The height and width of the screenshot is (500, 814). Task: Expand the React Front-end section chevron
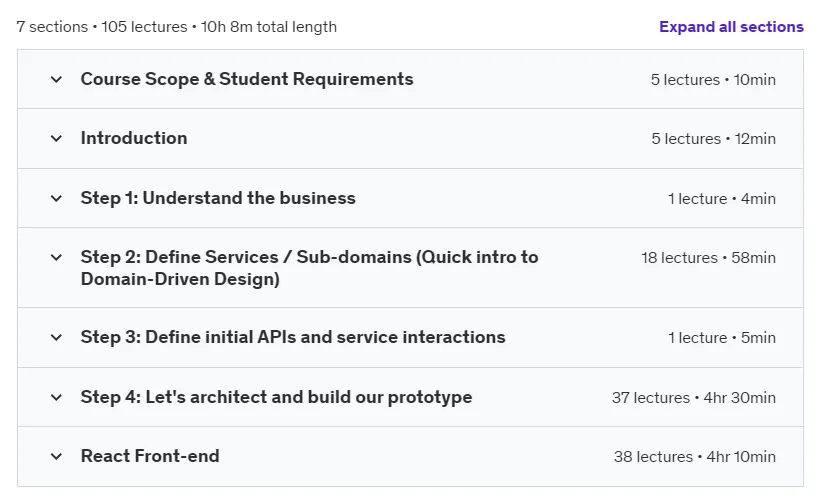tap(56, 457)
